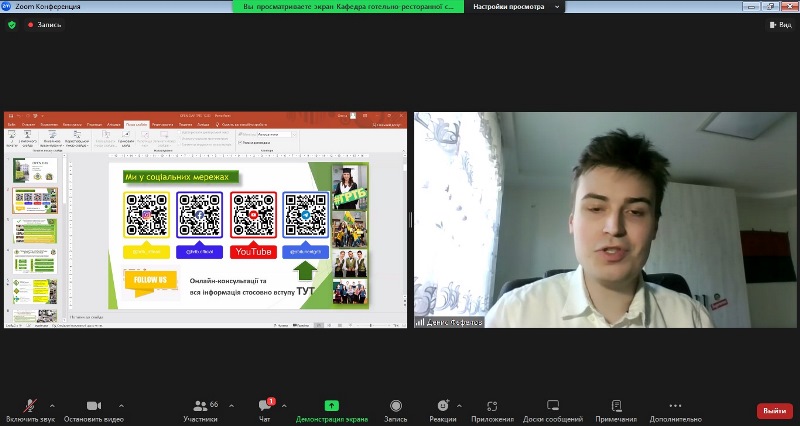Click Save icon in PowerPoint quick access

(11, 116)
